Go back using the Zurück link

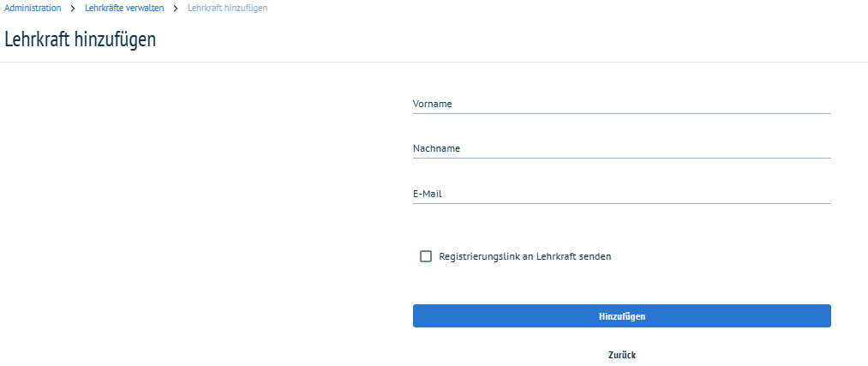(622, 356)
